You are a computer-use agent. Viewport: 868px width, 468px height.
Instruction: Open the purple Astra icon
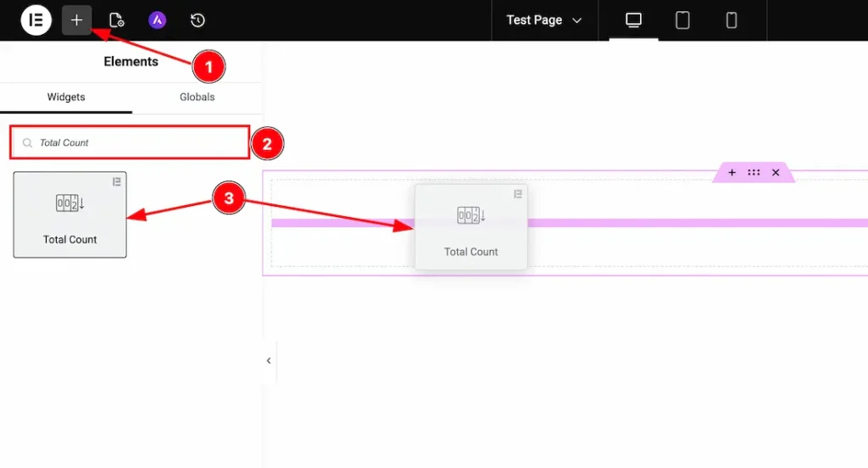pyautogui.click(x=157, y=20)
